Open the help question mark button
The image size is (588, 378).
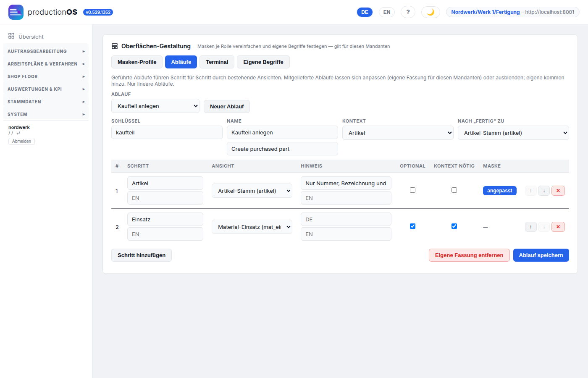point(408,12)
